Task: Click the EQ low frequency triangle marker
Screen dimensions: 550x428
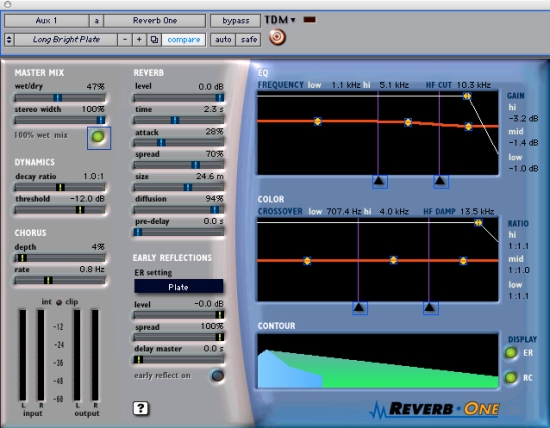Action: [379, 181]
